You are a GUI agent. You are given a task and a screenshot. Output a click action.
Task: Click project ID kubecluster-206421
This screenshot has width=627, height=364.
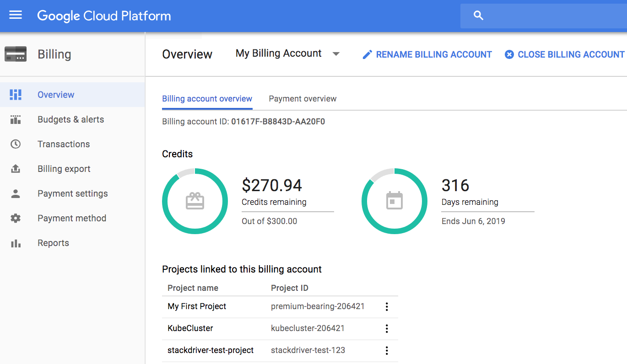(x=308, y=328)
